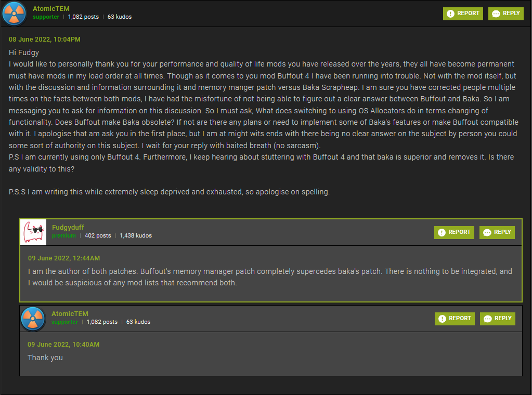Click the 09 June 2022, 12:44AM timestamp
This screenshot has width=532, height=395.
tap(64, 258)
